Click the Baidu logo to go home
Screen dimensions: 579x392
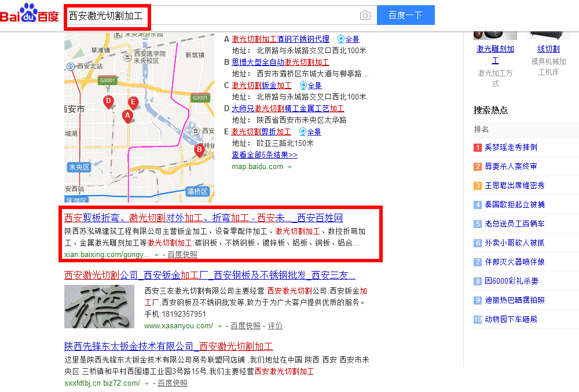click(30, 13)
